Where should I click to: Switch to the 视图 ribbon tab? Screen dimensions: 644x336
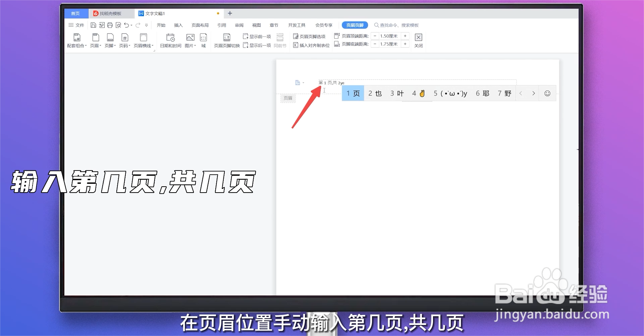click(257, 25)
